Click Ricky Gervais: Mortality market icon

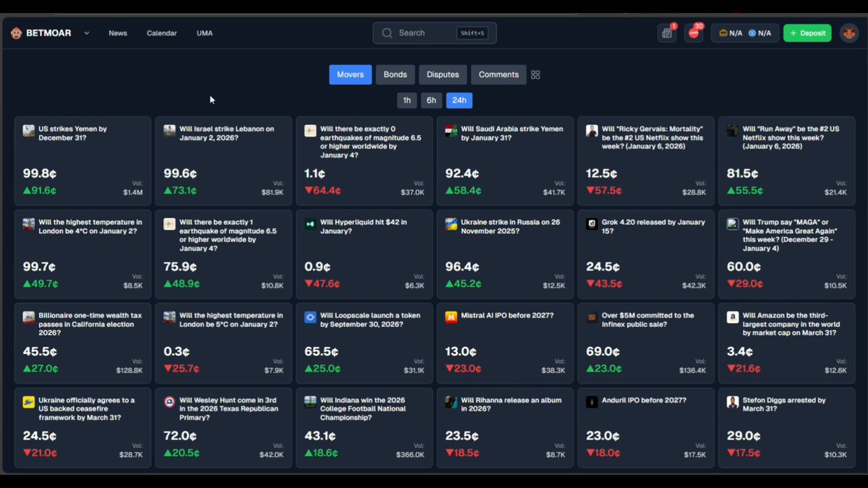click(592, 131)
